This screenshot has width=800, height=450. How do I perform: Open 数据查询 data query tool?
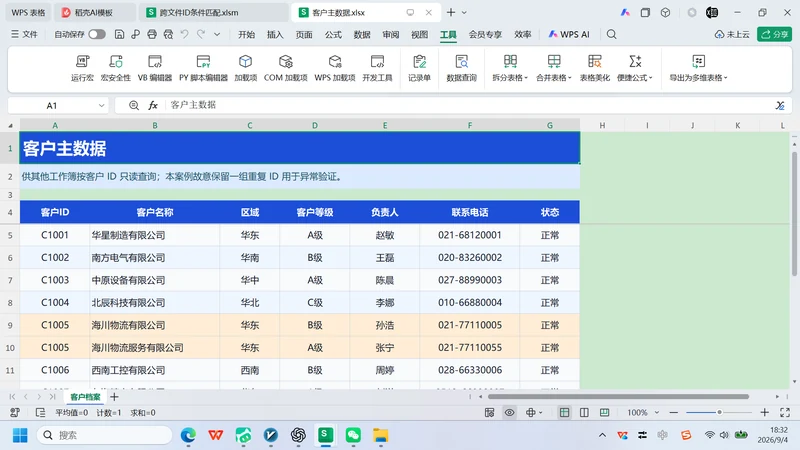tap(461, 68)
